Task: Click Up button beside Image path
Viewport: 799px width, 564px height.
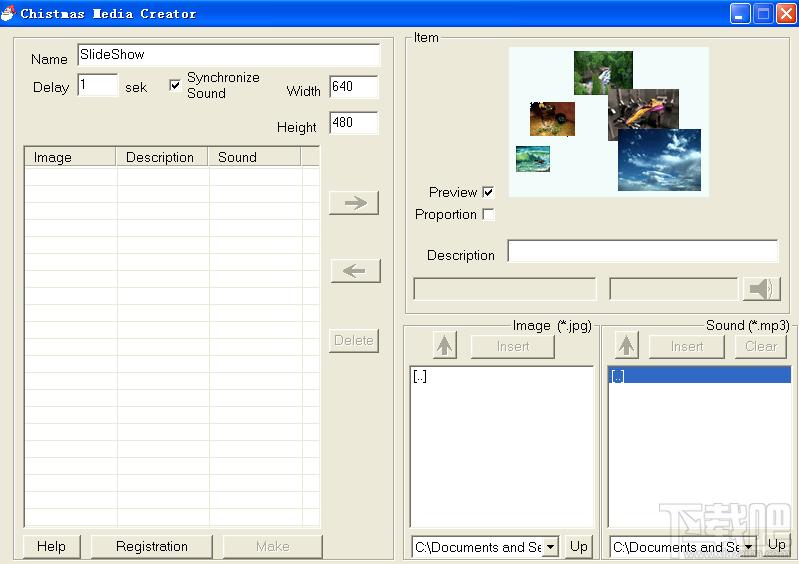Action: coord(579,547)
